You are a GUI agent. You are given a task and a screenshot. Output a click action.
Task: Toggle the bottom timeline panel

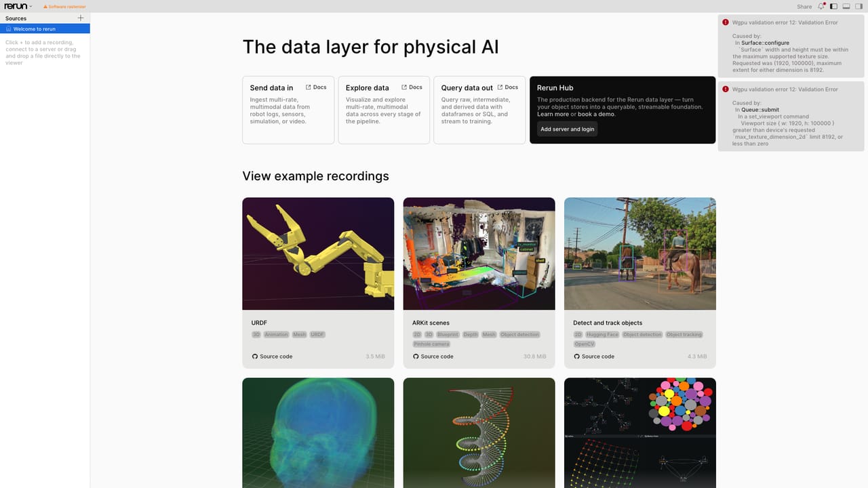pos(846,6)
